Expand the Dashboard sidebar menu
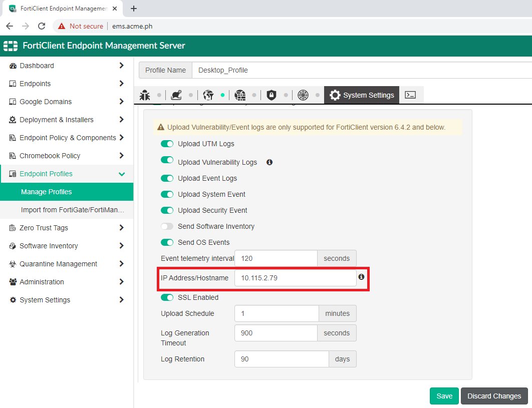This screenshot has width=532, height=408. (67, 66)
